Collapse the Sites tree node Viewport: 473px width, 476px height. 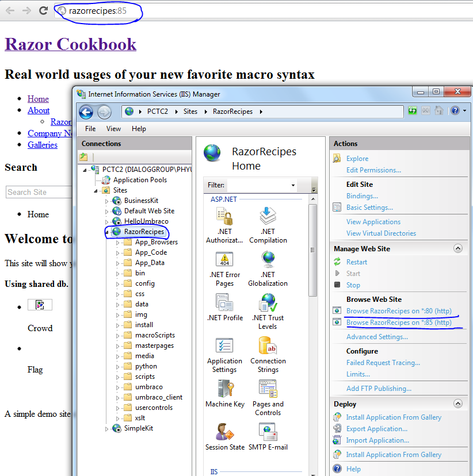(96, 191)
